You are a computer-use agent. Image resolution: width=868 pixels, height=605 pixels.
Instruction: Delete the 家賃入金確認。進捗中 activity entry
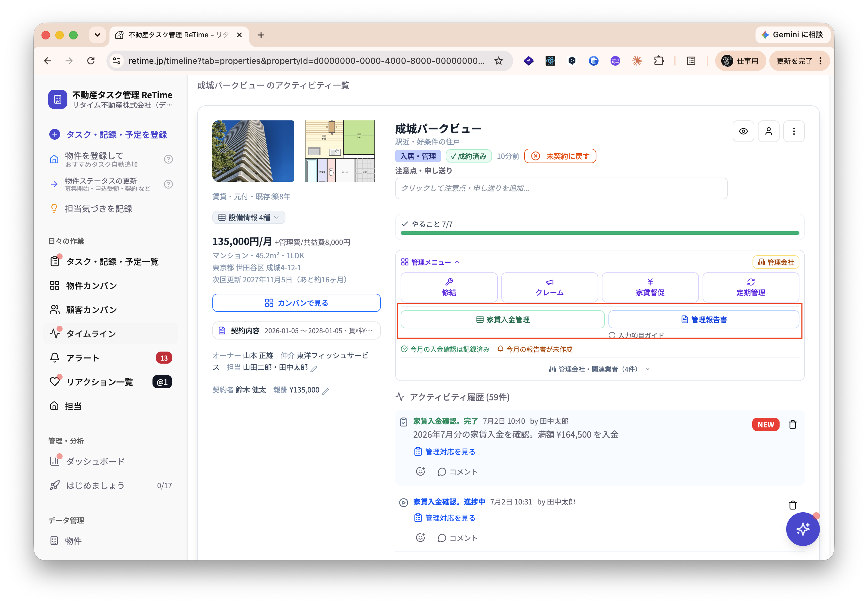[793, 505]
